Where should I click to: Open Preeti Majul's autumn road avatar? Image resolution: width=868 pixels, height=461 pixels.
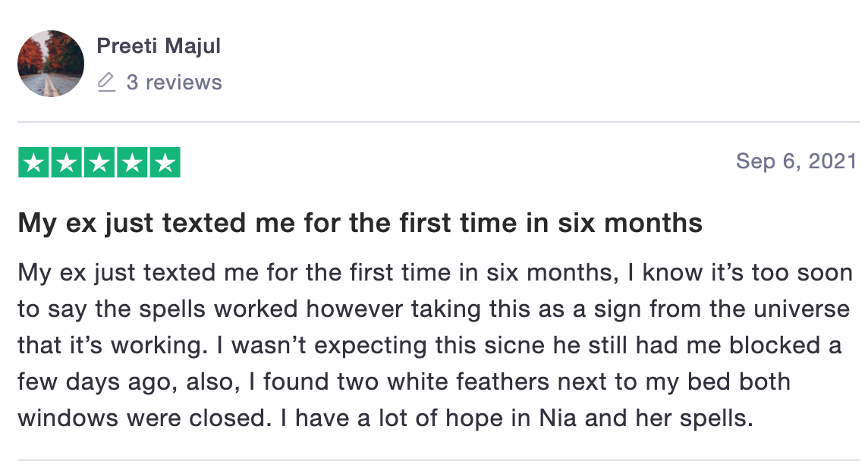click(51, 64)
